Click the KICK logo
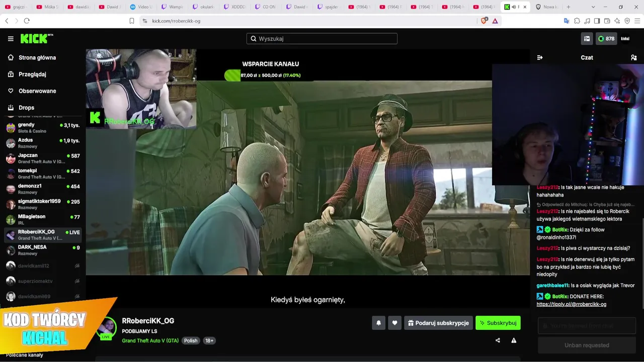The width and height of the screenshot is (644, 362). tap(36, 39)
